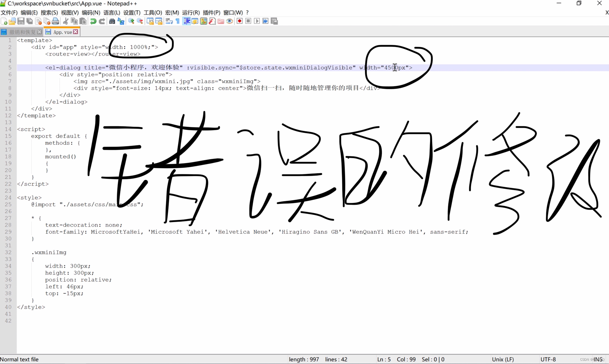Open the 搜索(S) menu
This screenshot has height=364, width=609.
point(49,12)
